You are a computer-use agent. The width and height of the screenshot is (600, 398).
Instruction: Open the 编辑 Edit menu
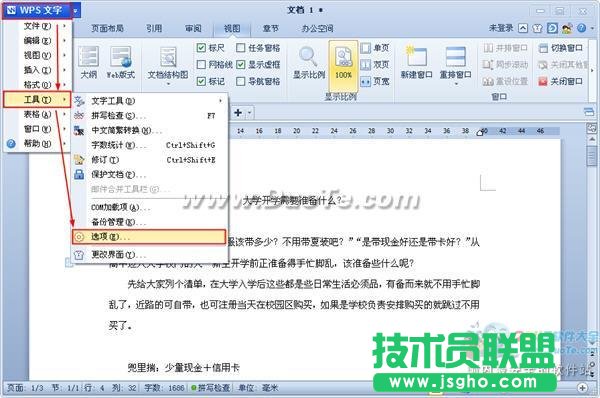[x=37, y=41]
